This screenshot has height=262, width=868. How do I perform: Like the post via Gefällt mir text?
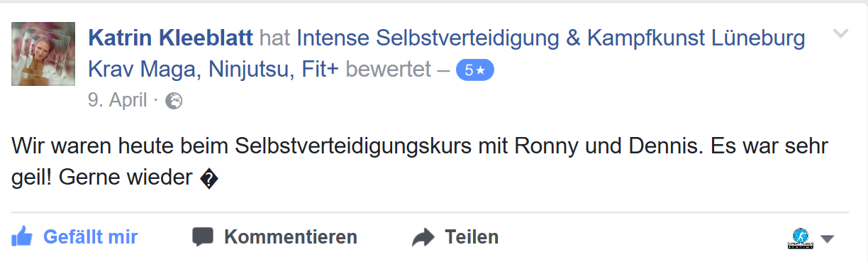pyautogui.click(x=91, y=236)
